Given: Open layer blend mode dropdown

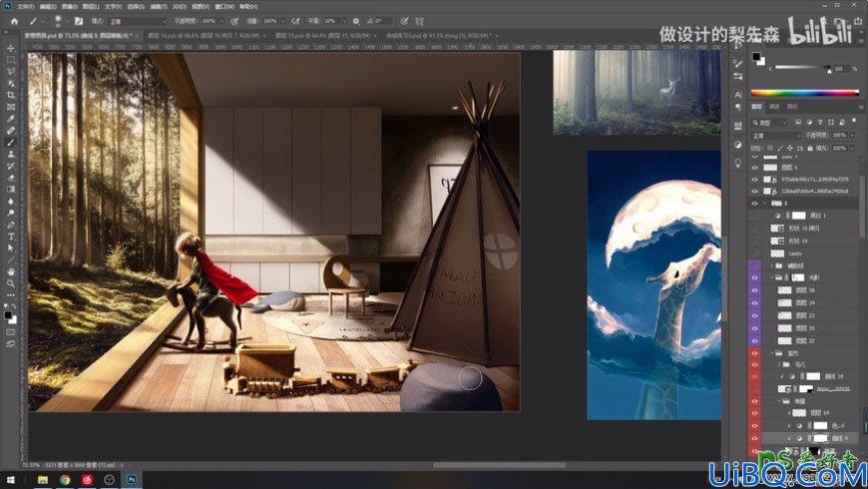Looking at the screenshot, I should click(x=776, y=135).
